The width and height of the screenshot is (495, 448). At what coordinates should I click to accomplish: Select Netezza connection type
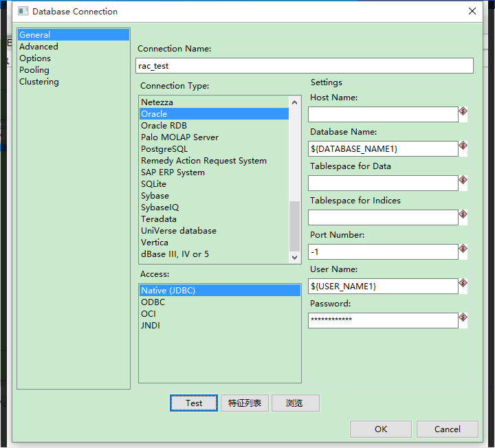(x=214, y=102)
